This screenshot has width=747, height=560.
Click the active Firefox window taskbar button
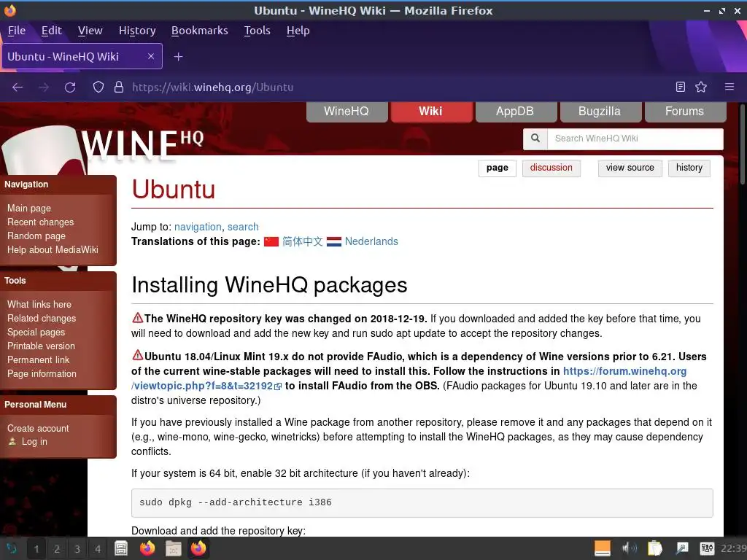[198, 548]
